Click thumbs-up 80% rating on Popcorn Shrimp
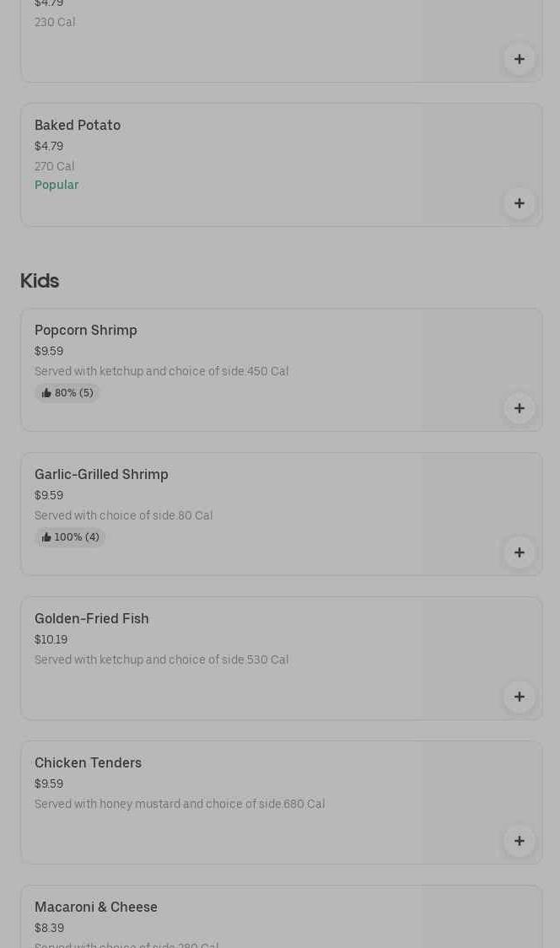This screenshot has width=560, height=948. 67,393
